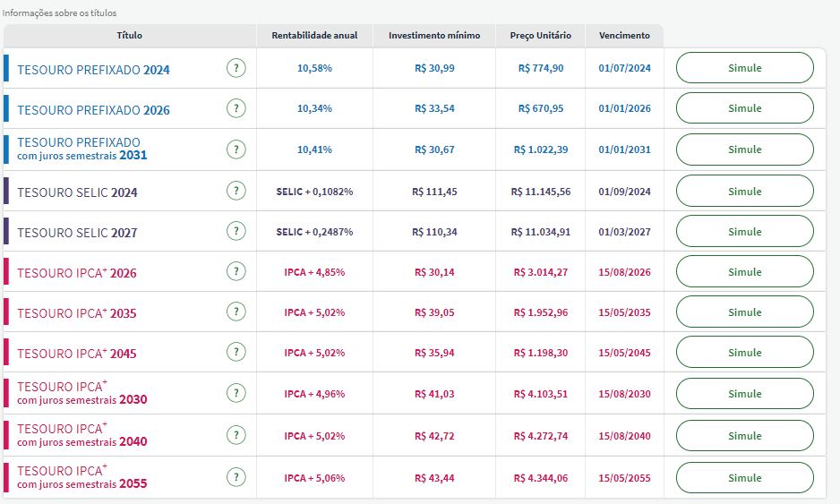Viewport: 840px width, 504px height.
Task: Open the TESOURO IPCA+ 2045 title
Action: 77,354
